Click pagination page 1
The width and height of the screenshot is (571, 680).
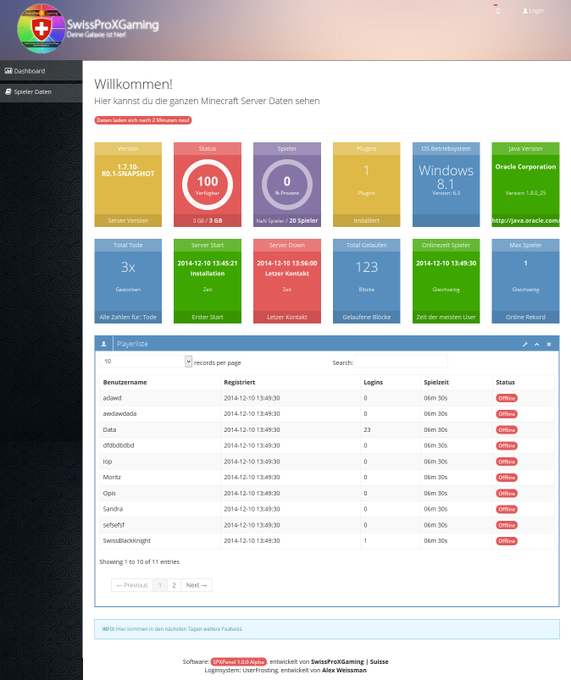[160, 585]
